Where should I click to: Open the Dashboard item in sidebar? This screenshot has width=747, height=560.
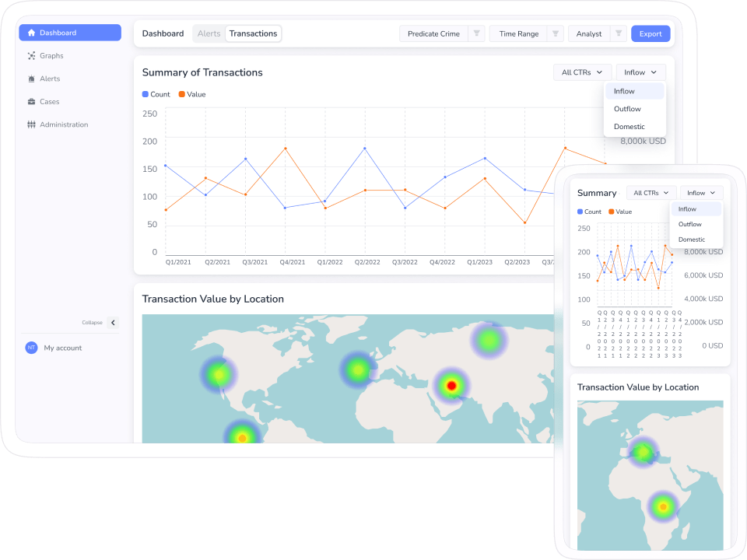(x=70, y=33)
